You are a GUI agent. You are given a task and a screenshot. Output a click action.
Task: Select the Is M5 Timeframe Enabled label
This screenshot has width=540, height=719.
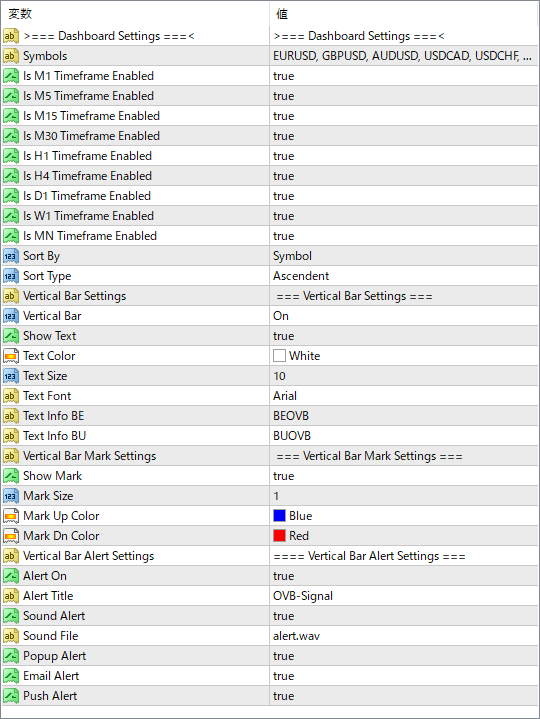[x=88, y=96]
